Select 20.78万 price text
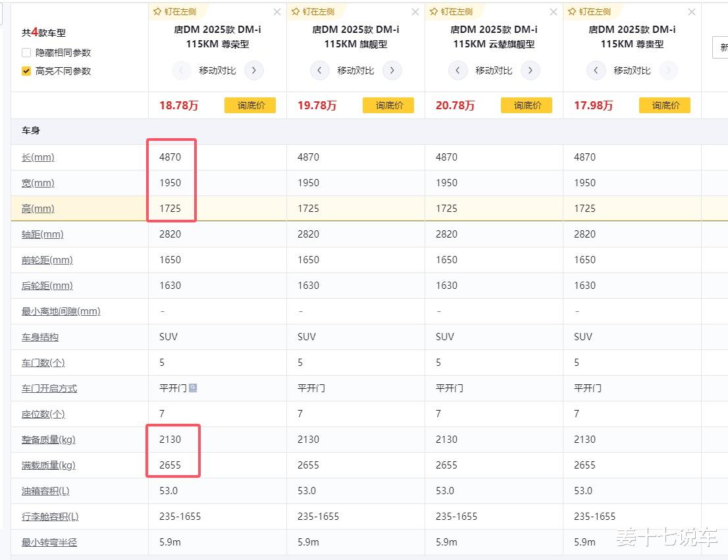The image size is (728, 560). click(x=455, y=105)
